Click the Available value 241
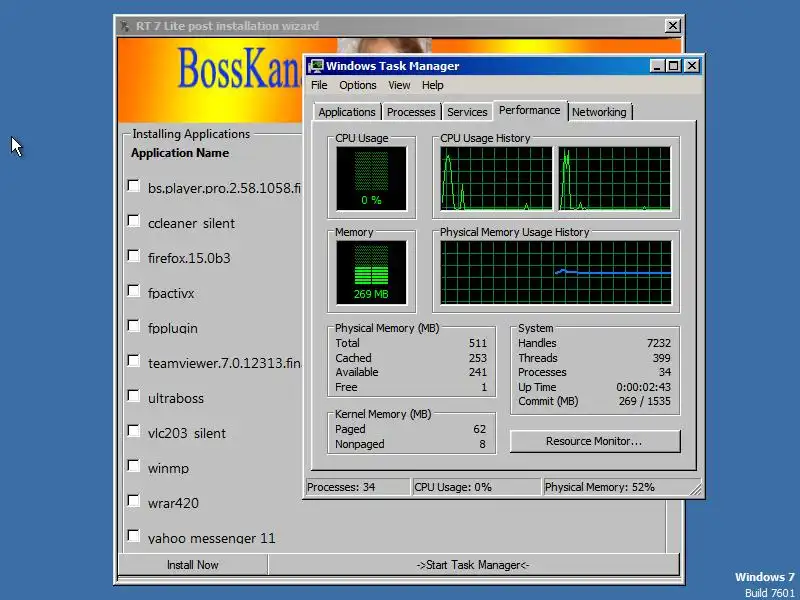 [478, 372]
